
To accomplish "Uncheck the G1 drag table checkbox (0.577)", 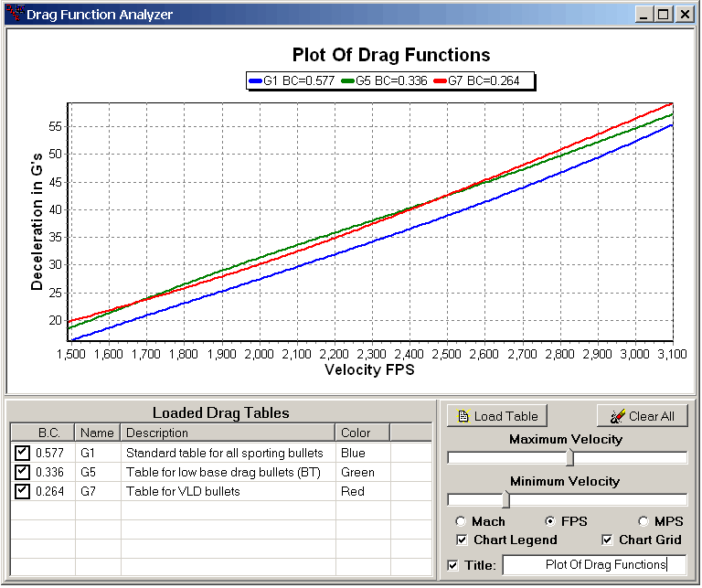I will [22, 453].
